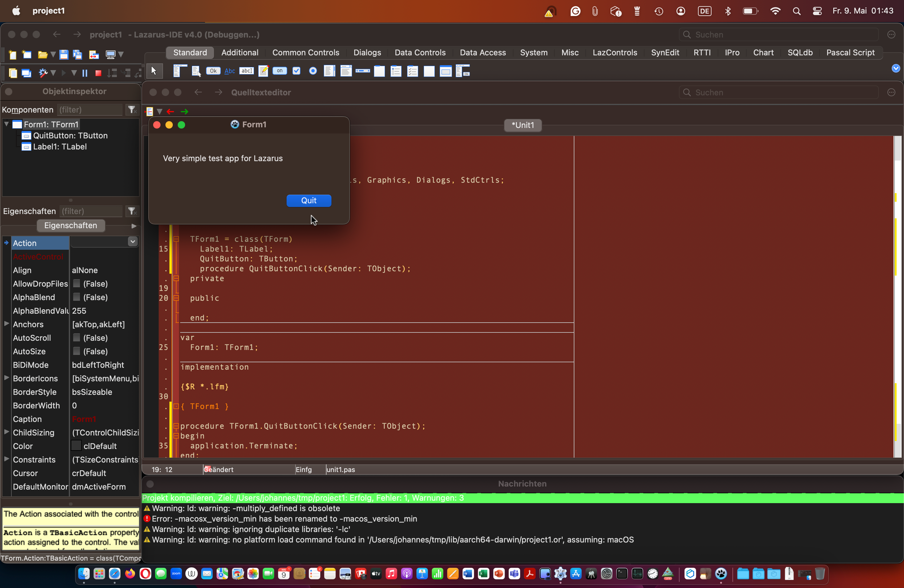Image resolution: width=904 pixels, height=588 pixels.
Task: Click the macos_version_min error message
Action: [x=284, y=518]
